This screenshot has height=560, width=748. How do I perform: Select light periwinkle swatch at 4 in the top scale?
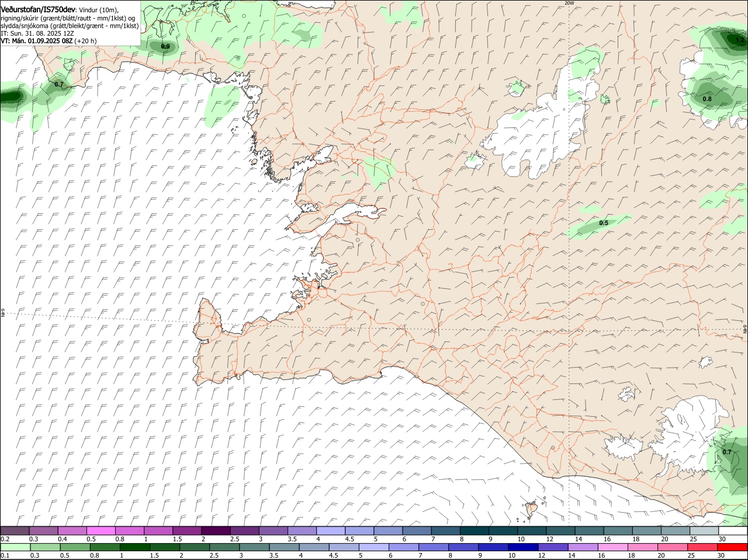pos(331,531)
